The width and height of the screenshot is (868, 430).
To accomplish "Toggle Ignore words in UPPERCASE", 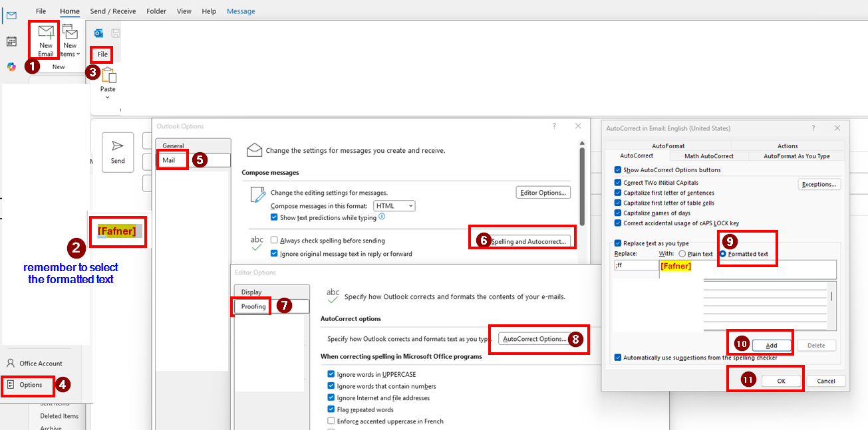I will tap(331, 374).
